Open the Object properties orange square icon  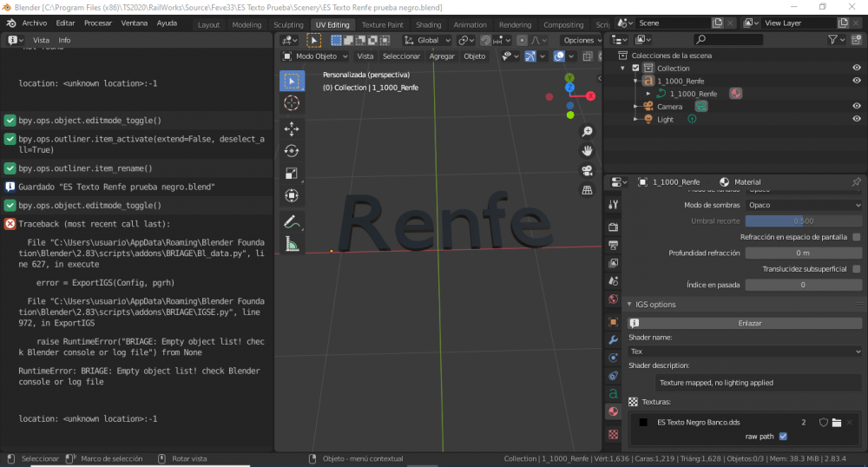pyautogui.click(x=614, y=322)
